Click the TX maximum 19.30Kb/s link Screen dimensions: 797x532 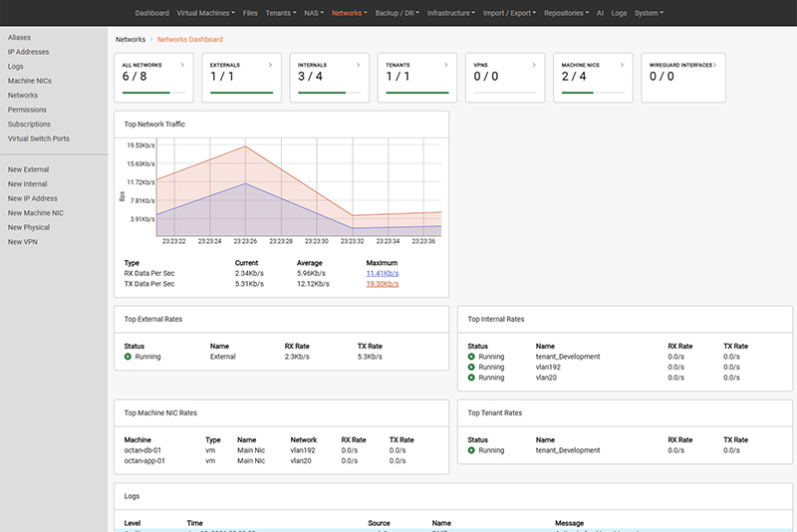(x=383, y=284)
